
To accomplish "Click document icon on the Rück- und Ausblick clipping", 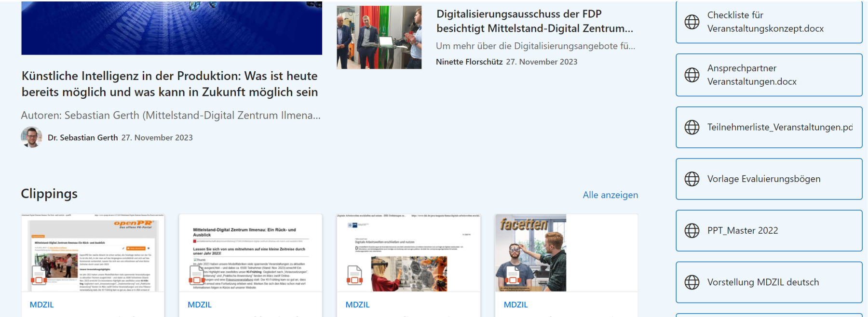I will pyautogui.click(x=197, y=275).
